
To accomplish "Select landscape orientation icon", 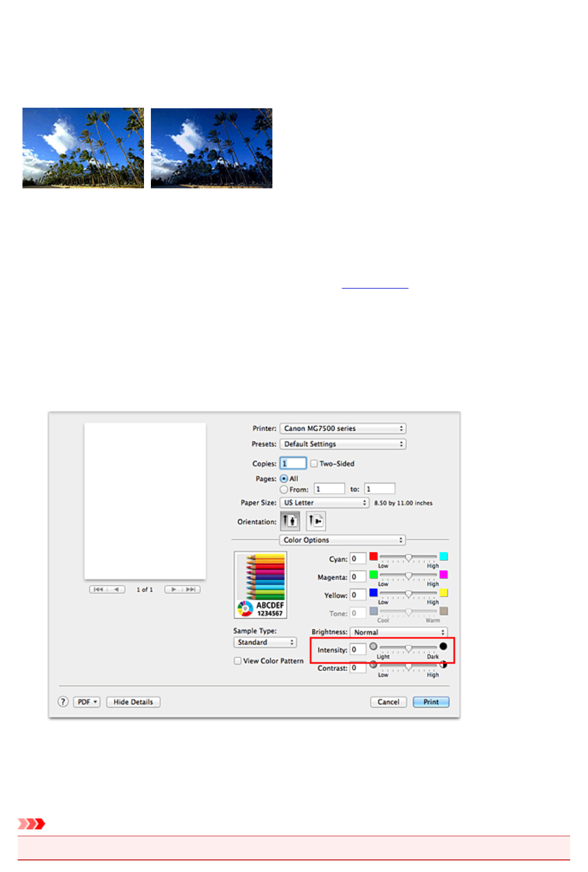I will pos(316,521).
